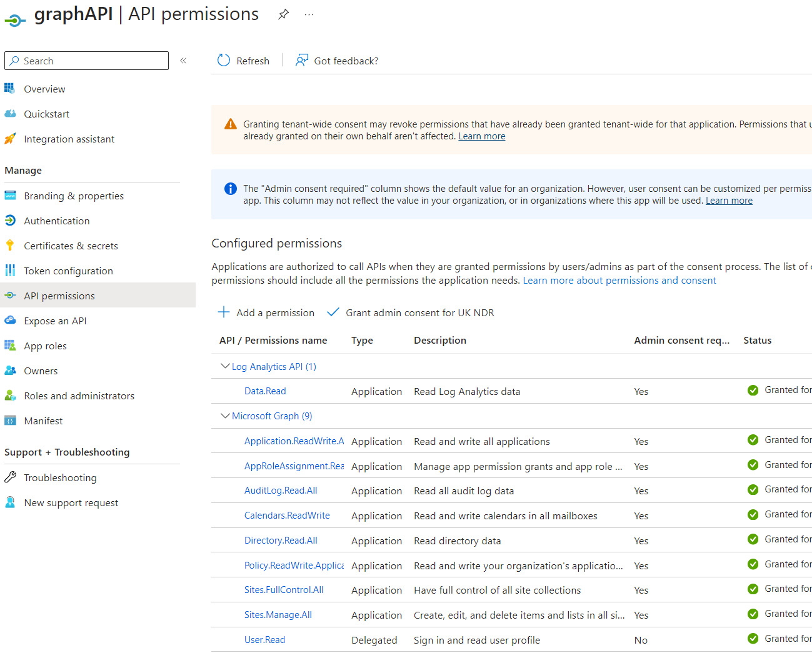Select API permissions in the sidebar

pyautogui.click(x=98, y=296)
